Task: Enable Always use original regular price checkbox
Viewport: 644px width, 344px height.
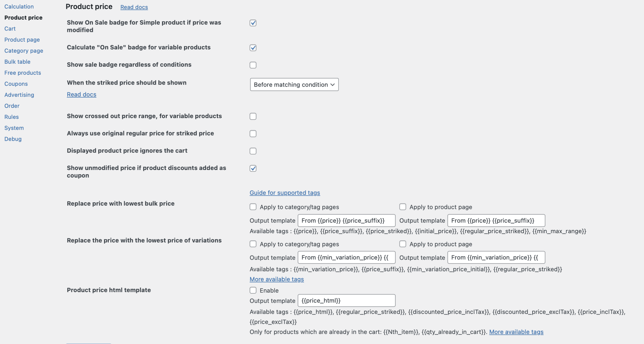Action: [x=253, y=133]
